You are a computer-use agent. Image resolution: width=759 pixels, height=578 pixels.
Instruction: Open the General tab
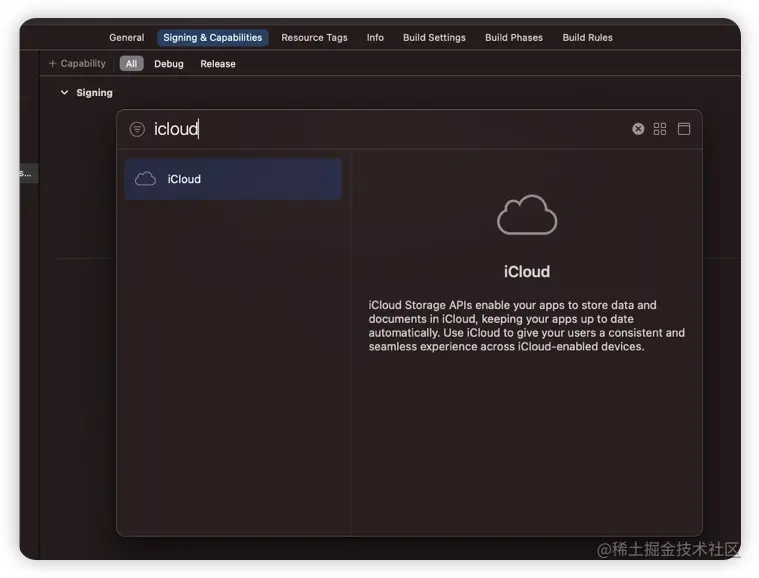[x=126, y=37]
